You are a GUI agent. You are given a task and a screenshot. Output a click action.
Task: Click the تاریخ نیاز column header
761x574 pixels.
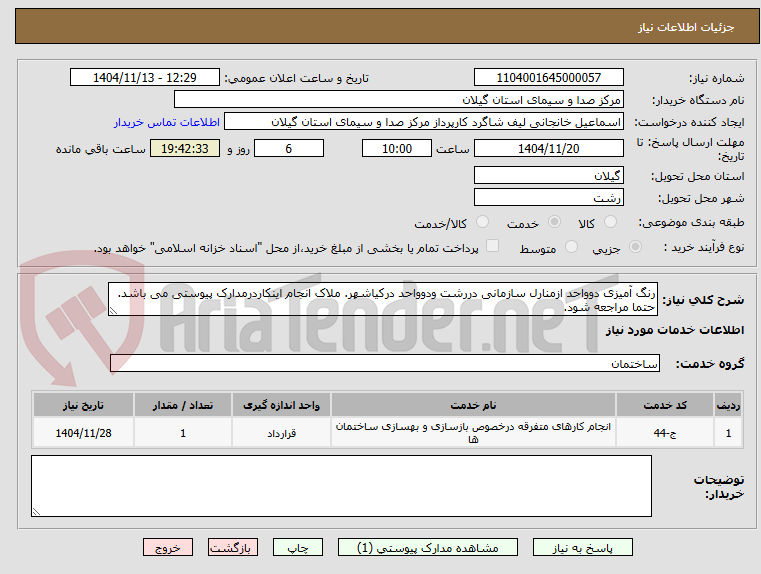[x=83, y=405]
